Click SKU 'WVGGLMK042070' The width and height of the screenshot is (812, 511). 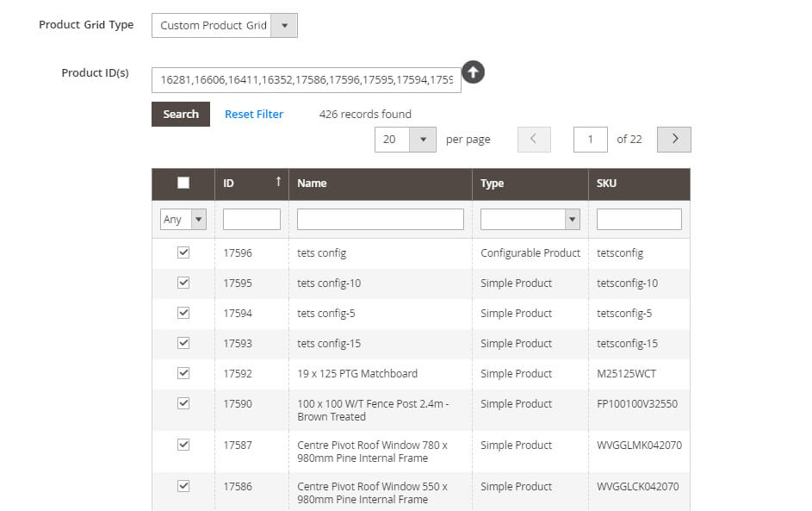tap(639, 445)
